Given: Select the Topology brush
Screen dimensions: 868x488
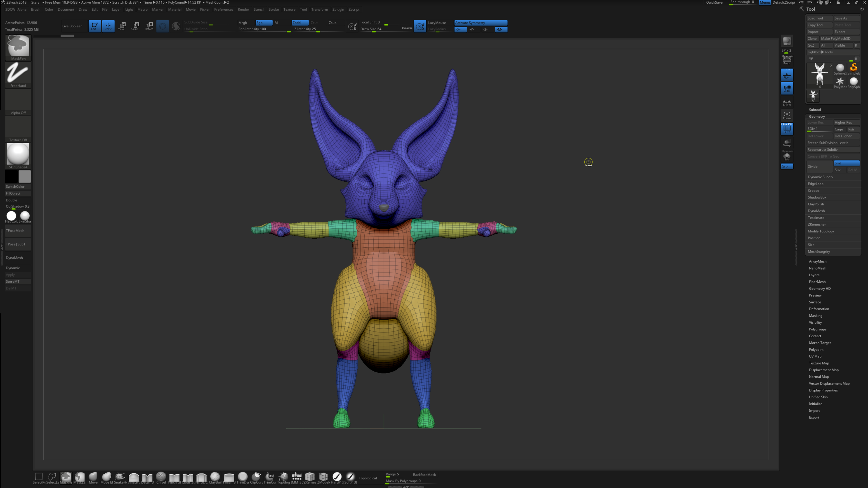Looking at the screenshot, I should click(x=283, y=478).
